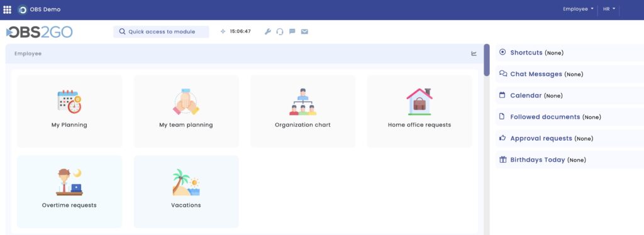Click the Birthdays Today gift icon

pos(502,160)
